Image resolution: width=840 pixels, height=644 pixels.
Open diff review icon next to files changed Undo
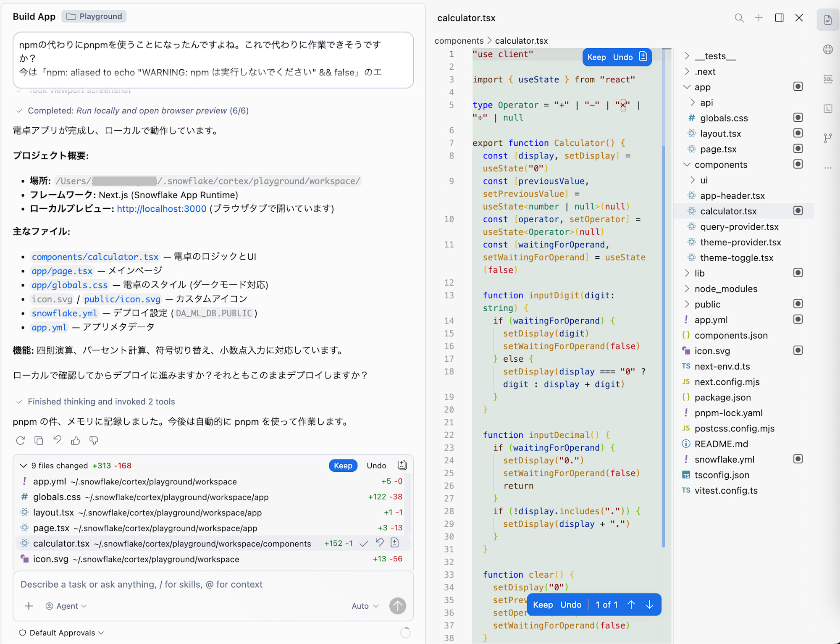(402, 465)
